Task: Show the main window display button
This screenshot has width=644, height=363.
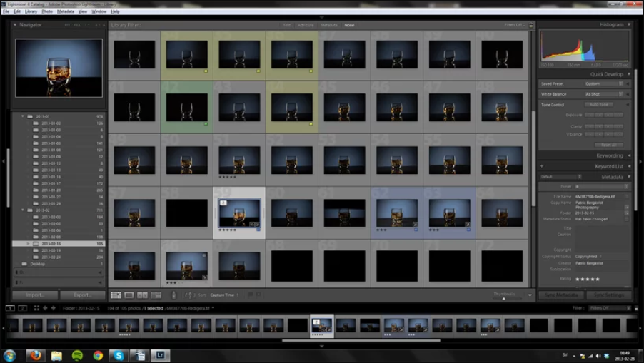Action: (10, 308)
